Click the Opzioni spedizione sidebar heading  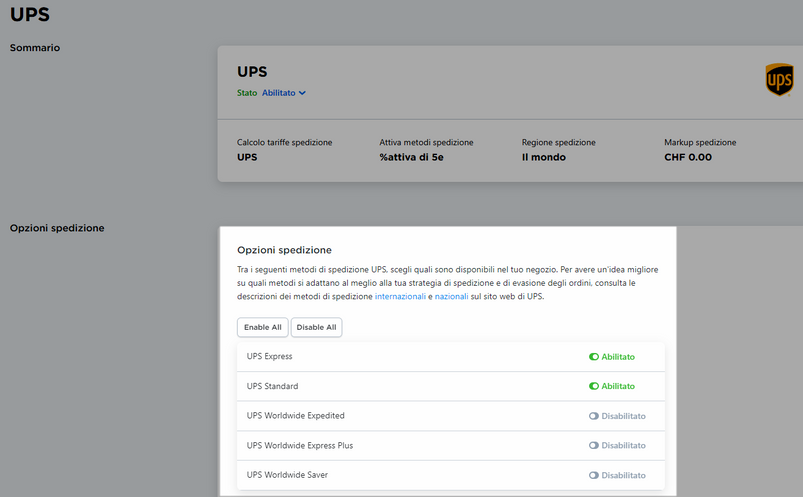[x=57, y=228]
